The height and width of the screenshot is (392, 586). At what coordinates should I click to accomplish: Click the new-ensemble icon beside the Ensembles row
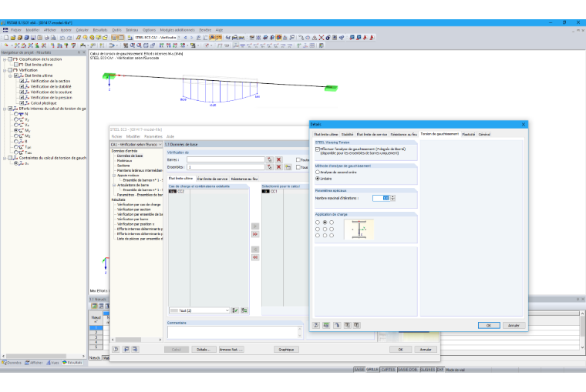[x=288, y=167]
